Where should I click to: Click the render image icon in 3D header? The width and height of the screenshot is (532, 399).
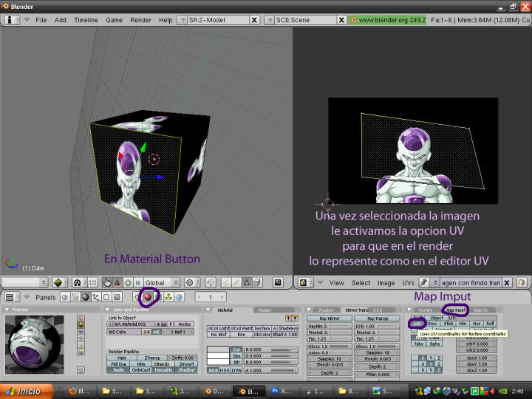pyautogui.click(x=278, y=282)
